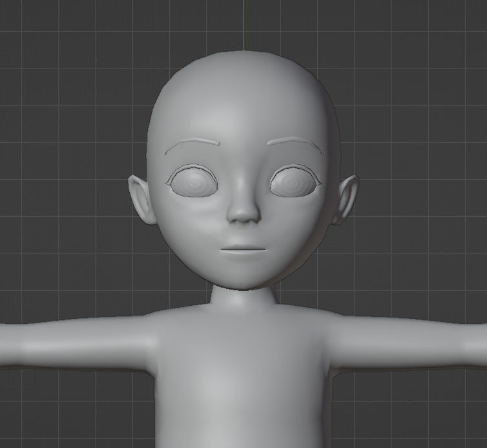Click the eyebrow on the viewer's left
Viewport: 487px width, 448px height.
192,145
